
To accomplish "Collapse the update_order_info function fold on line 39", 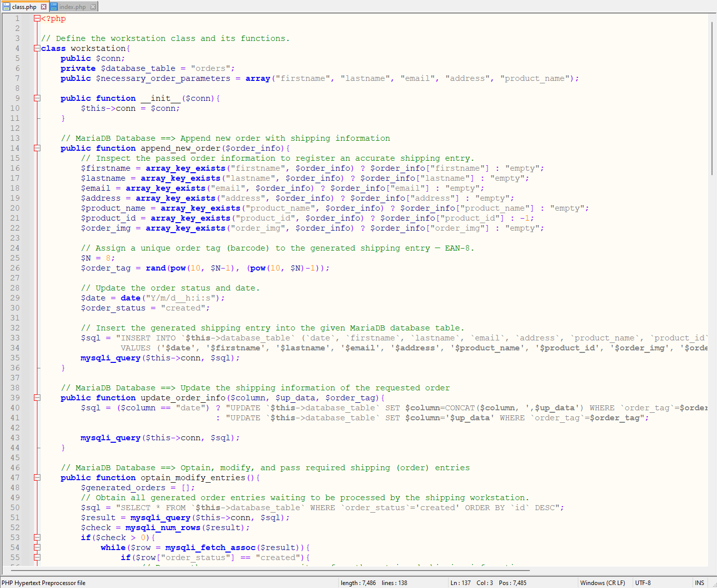I will (37, 398).
